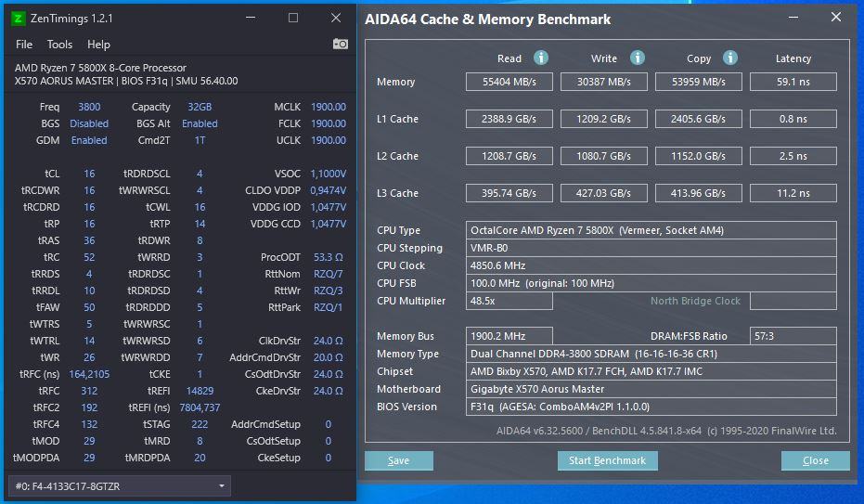Screen dimensions: 864x504
Task: Click the Cmd2T value 1T
Action: [x=200, y=140]
